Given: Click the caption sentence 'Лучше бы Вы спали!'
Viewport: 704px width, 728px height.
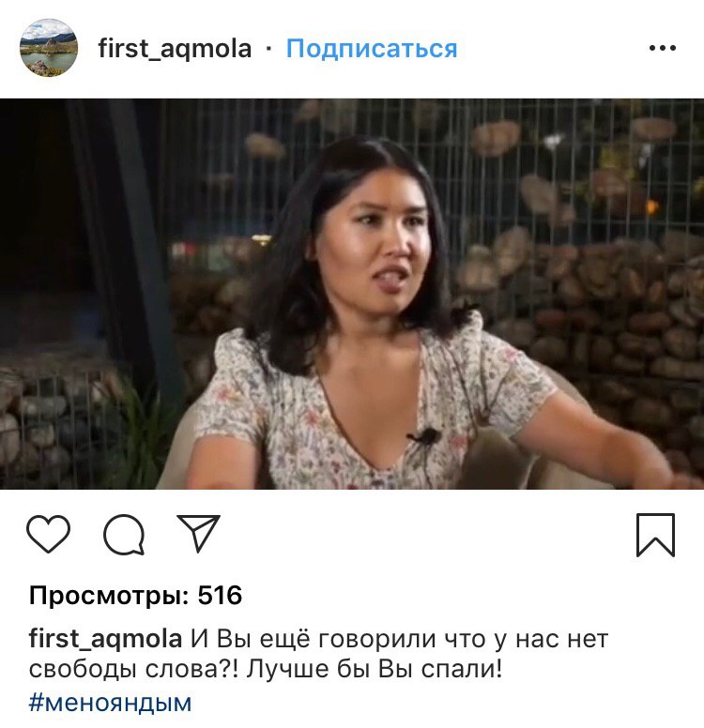Looking at the screenshot, I should coord(375,669).
